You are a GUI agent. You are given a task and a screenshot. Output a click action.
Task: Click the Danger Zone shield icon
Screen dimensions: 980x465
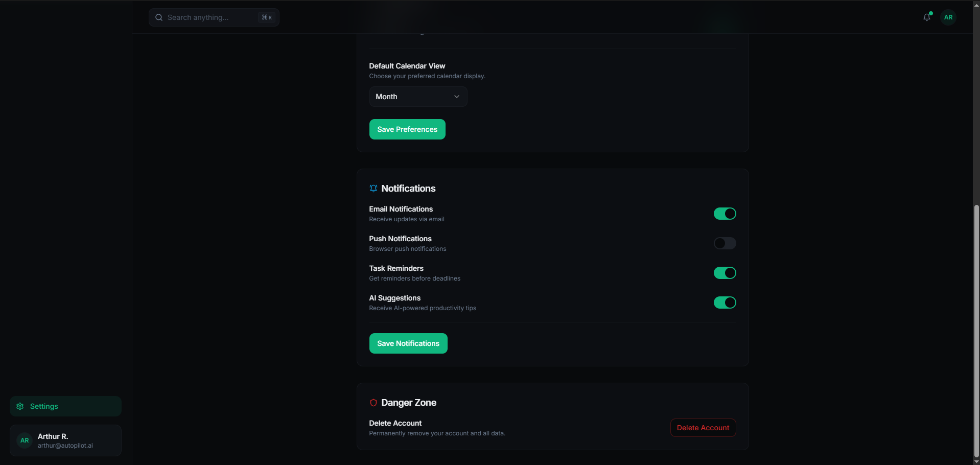pos(374,403)
